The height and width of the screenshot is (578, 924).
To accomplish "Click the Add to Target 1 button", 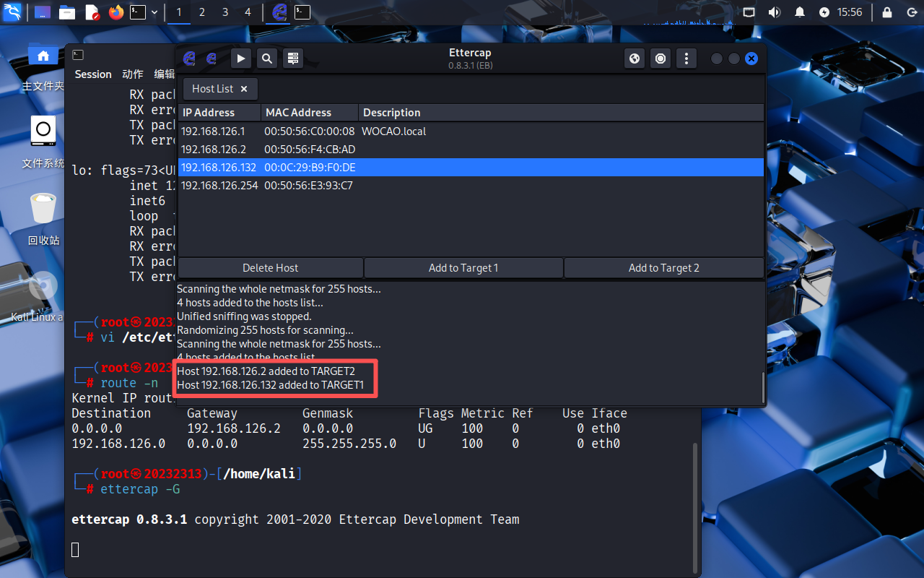I will pos(463,268).
